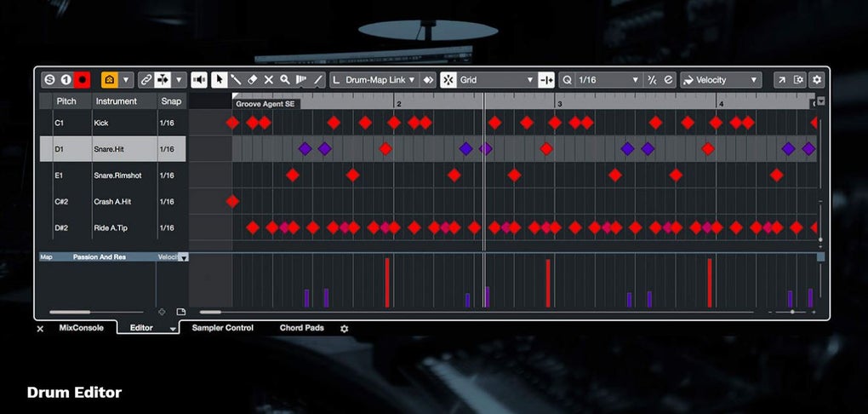Click the Iterative Quantize icon
This screenshot has width=868, height=414.
[653, 79]
